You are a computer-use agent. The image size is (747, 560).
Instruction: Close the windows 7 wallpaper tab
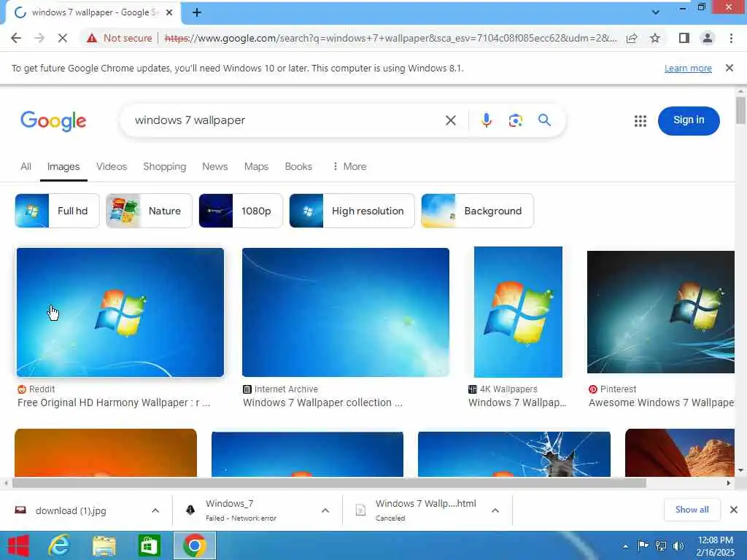pos(169,12)
